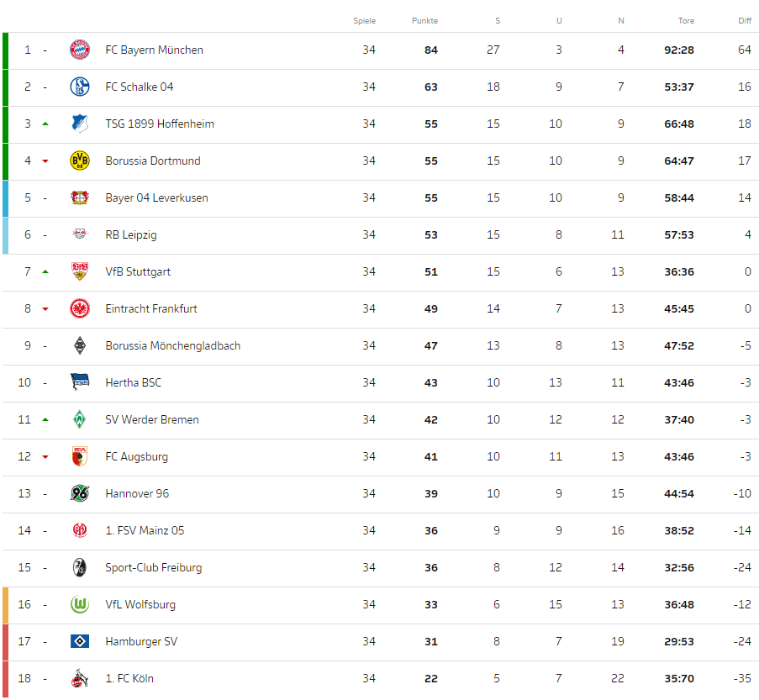The image size is (759, 700).
Task: Click the red down arrow beside FC Augsburg
Action: point(45,457)
